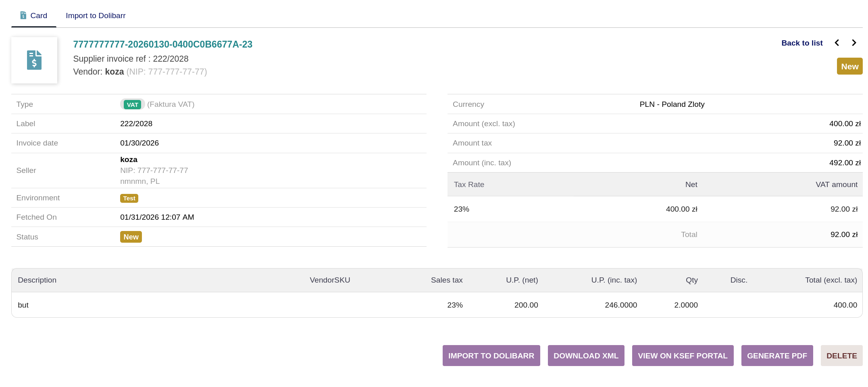Open the Import to Dolibarr tab
868x387 pixels.
pyautogui.click(x=96, y=15)
